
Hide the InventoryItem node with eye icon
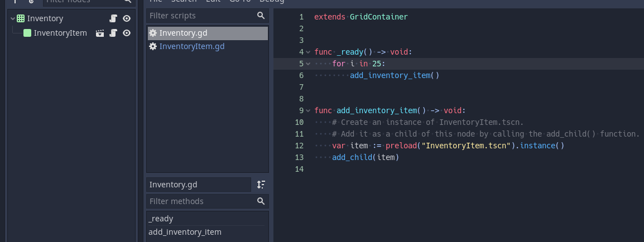[x=127, y=33]
